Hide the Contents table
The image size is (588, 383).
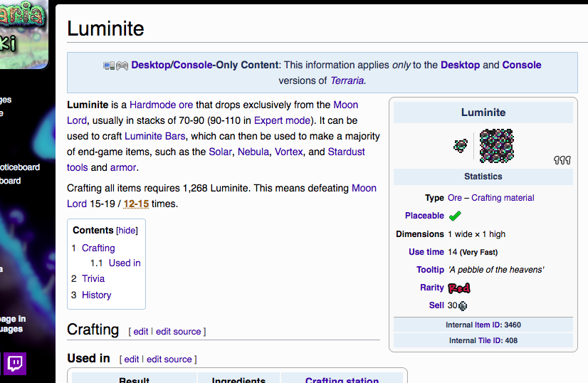coord(127,231)
